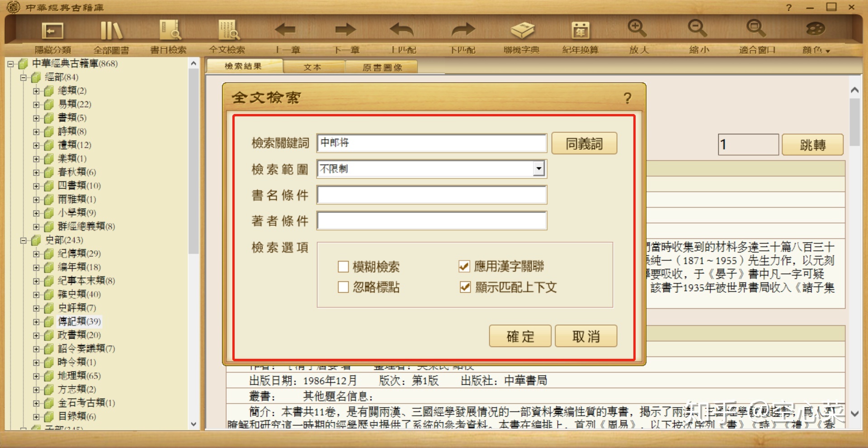This screenshot has height=448, width=868.
Task: Click the 隱藏分類 toolbar icon
Action: pyautogui.click(x=52, y=31)
